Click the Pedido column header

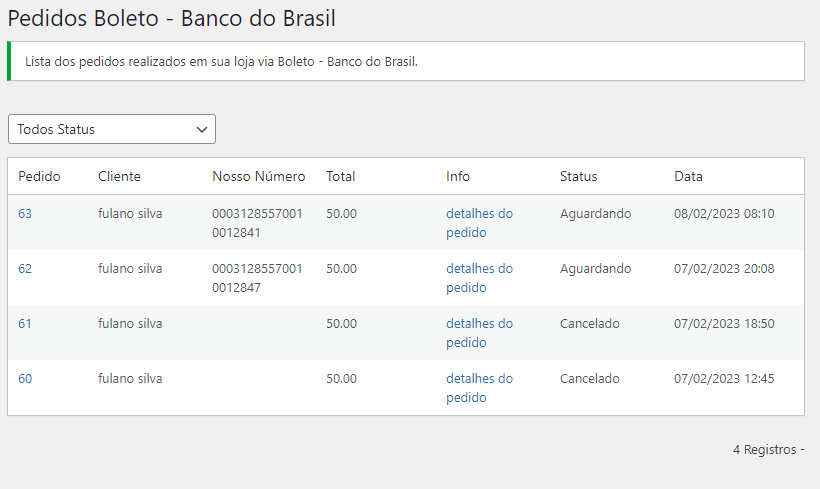pos(39,176)
